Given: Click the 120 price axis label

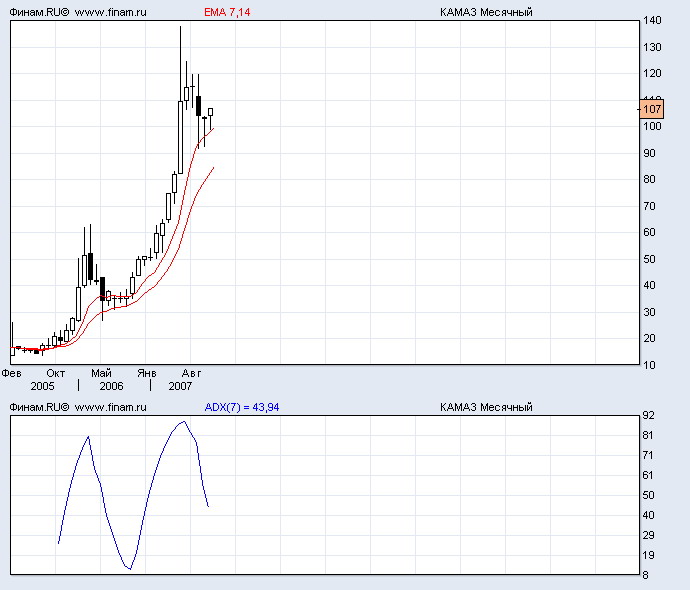Looking at the screenshot, I should (x=652, y=73).
